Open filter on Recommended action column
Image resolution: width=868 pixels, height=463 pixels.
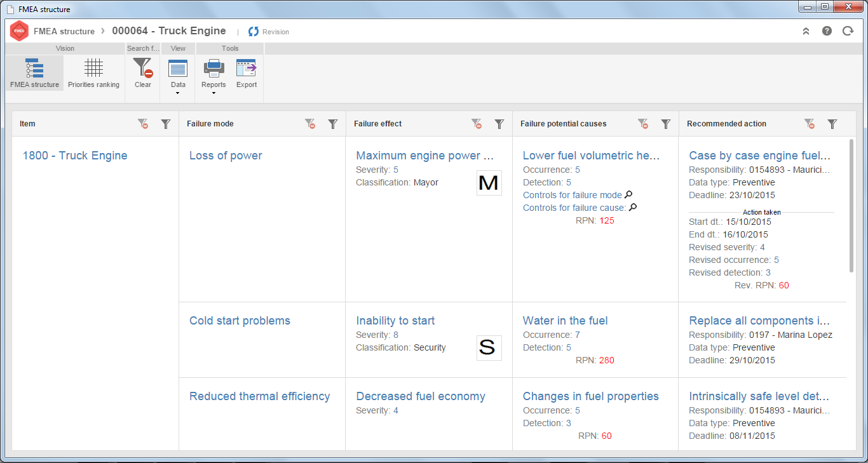pyautogui.click(x=832, y=124)
